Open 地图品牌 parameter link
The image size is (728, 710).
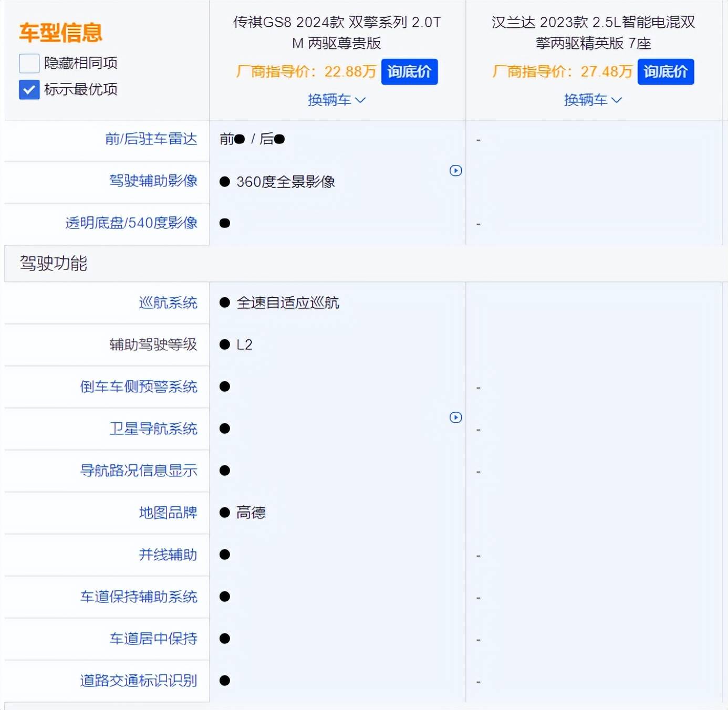click(x=168, y=513)
